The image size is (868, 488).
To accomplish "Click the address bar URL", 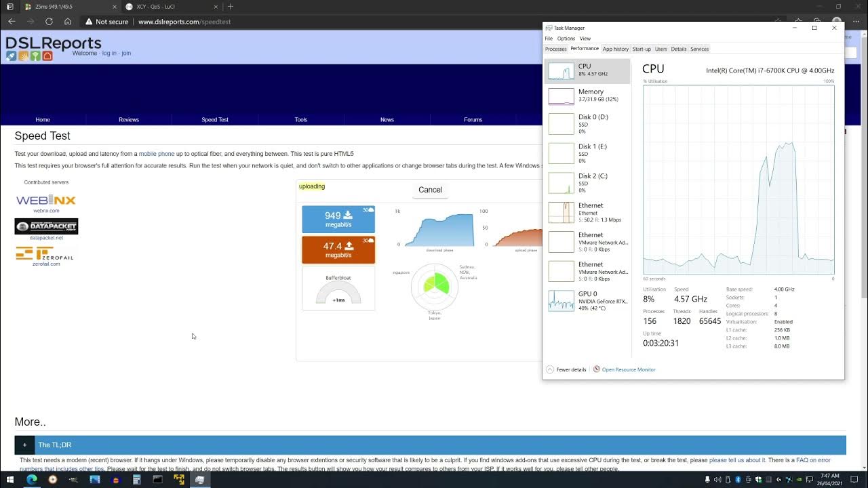I will pos(184,22).
